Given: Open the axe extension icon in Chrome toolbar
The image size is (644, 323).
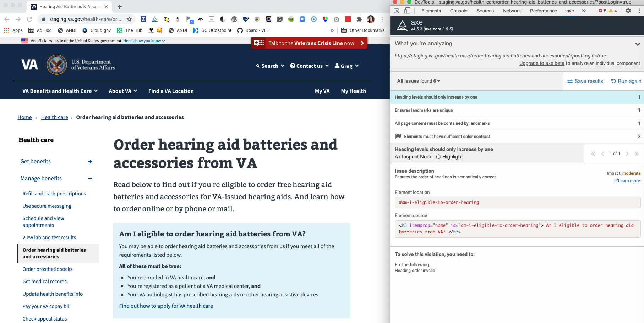Looking at the screenshot, I should point(155,19).
